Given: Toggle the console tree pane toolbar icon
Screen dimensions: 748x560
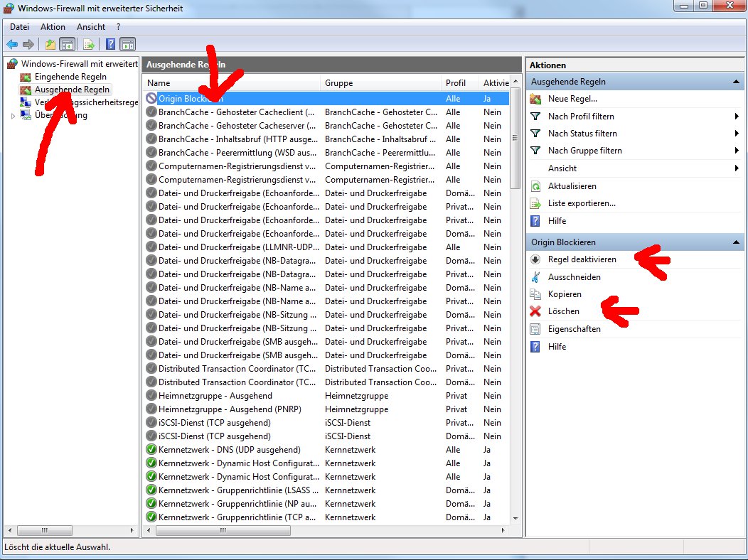Looking at the screenshot, I should pos(68,45).
